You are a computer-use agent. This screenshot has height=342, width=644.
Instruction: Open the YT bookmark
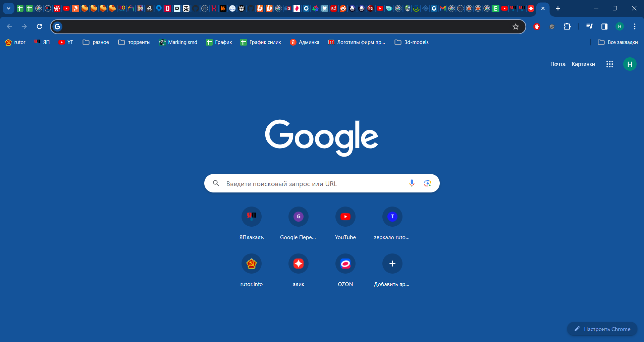click(x=66, y=42)
